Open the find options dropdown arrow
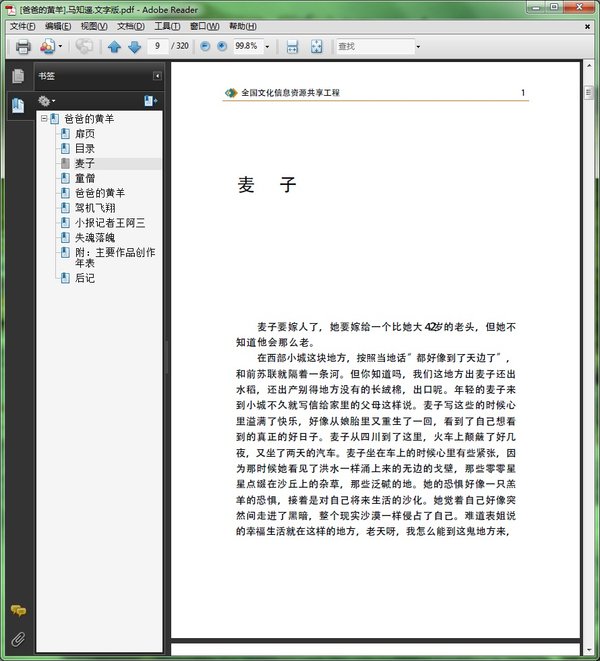 pyautogui.click(x=418, y=46)
